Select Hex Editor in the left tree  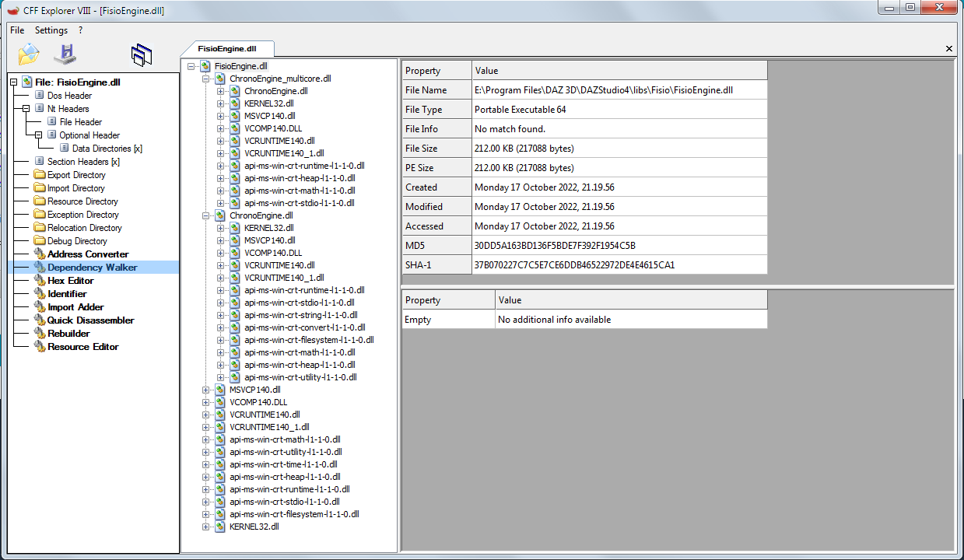point(70,281)
